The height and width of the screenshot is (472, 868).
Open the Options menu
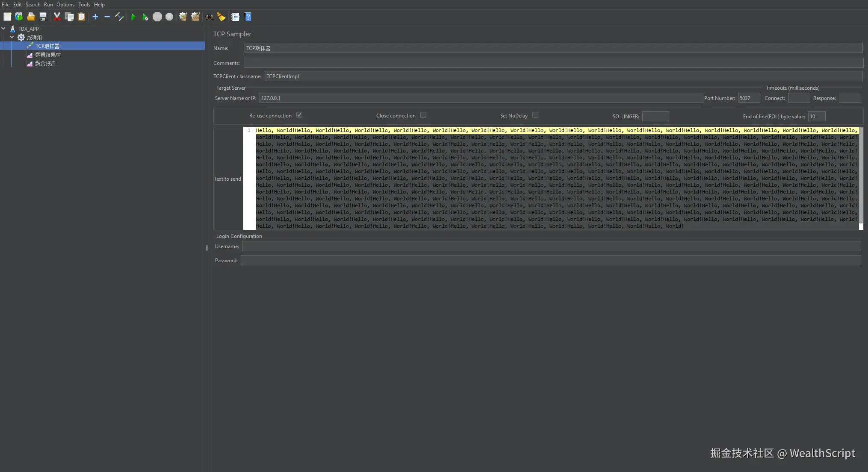(65, 5)
